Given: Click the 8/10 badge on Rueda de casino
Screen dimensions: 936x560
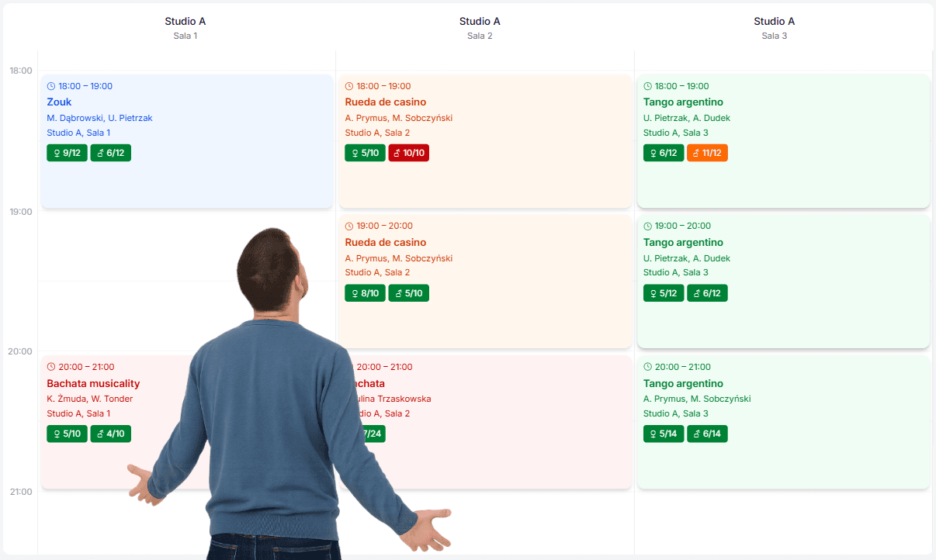Looking at the screenshot, I should click(365, 293).
